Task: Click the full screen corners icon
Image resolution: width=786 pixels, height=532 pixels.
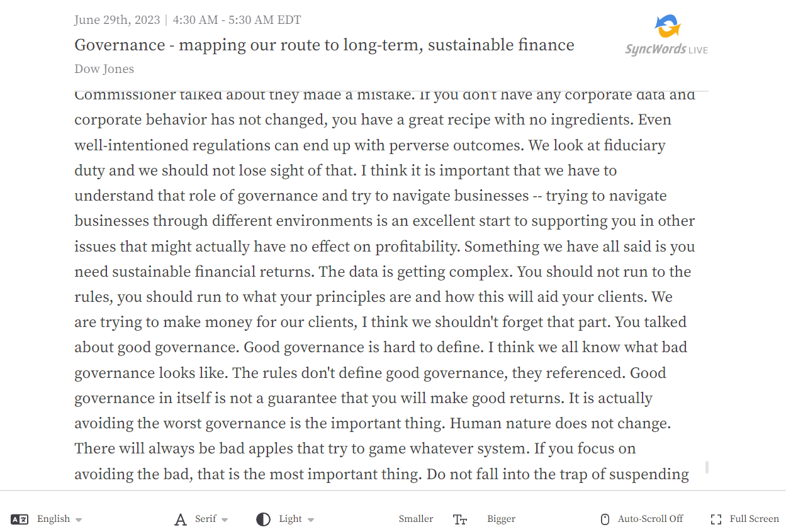Action: pos(716,519)
